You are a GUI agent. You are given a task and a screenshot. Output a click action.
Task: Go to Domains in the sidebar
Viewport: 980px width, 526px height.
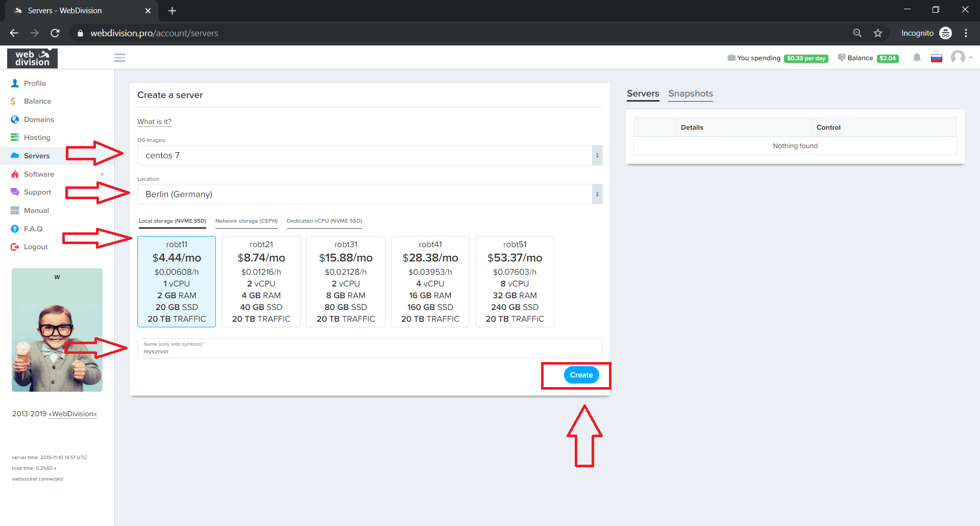tap(39, 119)
